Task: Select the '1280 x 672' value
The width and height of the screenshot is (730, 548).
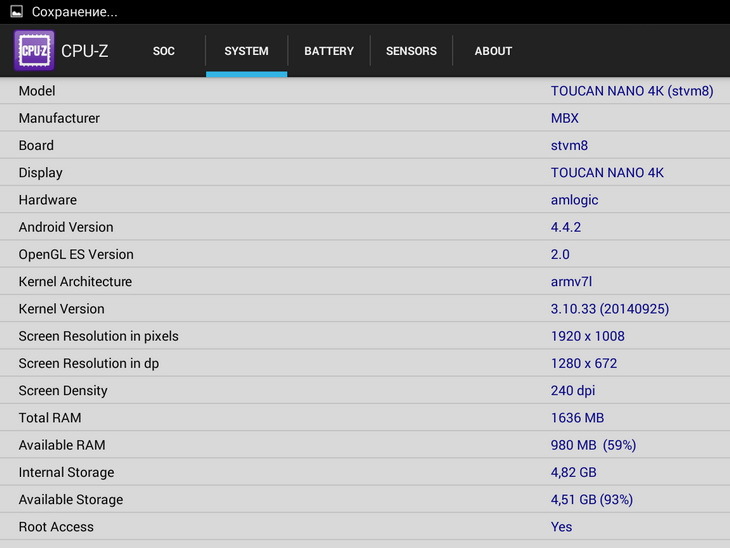Action: click(584, 363)
